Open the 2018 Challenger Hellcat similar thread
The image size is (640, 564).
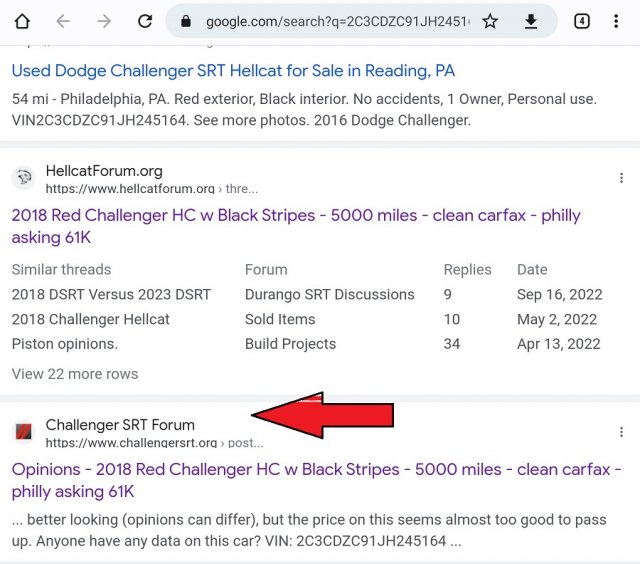point(91,319)
